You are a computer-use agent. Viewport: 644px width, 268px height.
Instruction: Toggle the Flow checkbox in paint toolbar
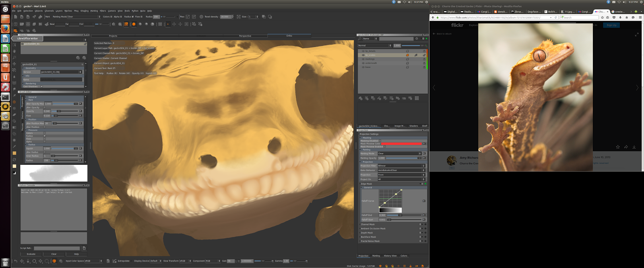coord(142,17)
